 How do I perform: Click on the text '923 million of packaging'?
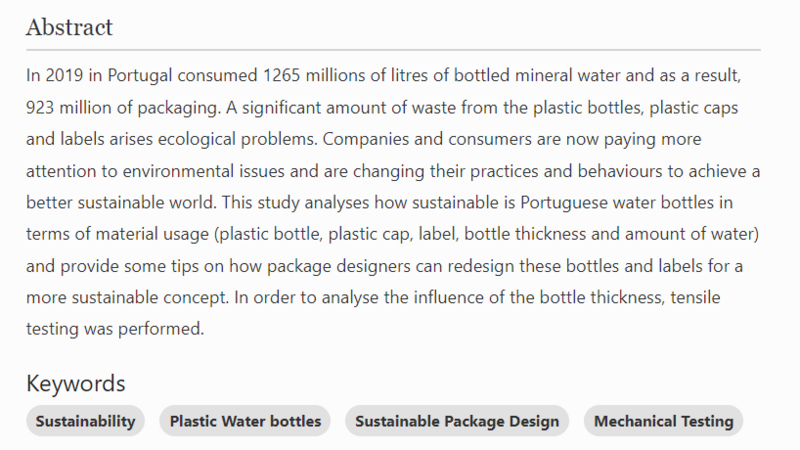pyautogui.click(x=122, y=108)
